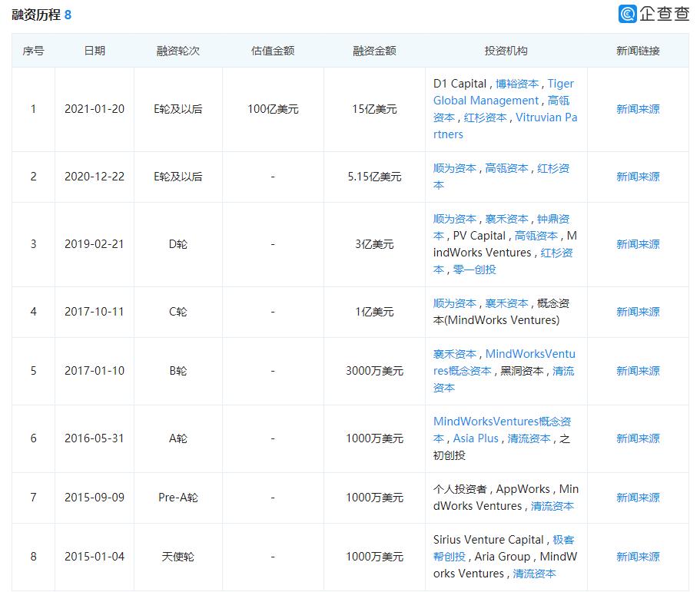
Task: Open 新闻来源 link for Pre-A轮 row
Action: coord(638,498)
